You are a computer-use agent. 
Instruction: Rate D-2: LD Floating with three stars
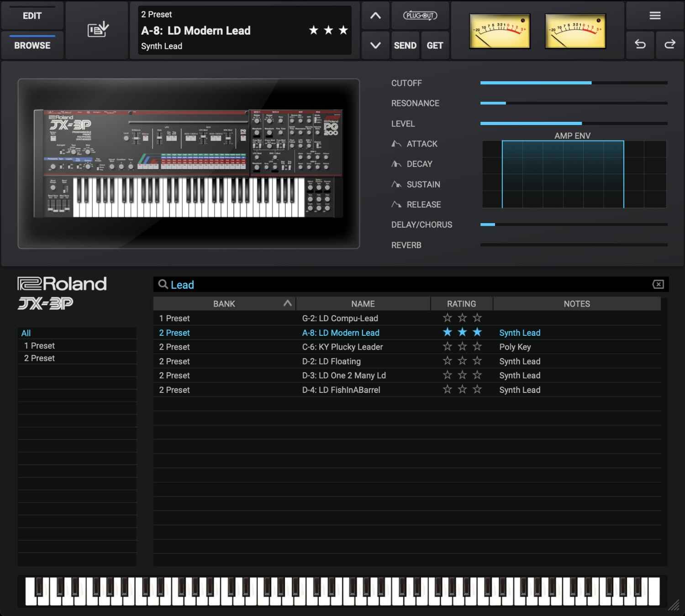click(x=477, y=361)
